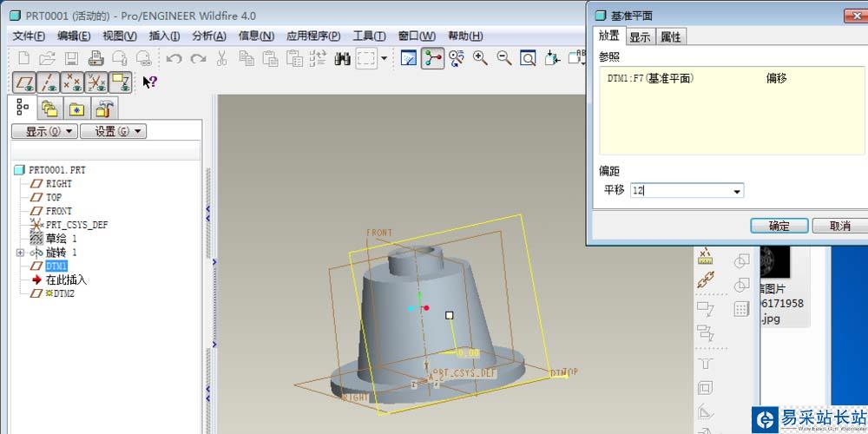This screenshot has height=434, width=868.
Task: Click the Zoom Out magnifier
Action: [503, 58]
